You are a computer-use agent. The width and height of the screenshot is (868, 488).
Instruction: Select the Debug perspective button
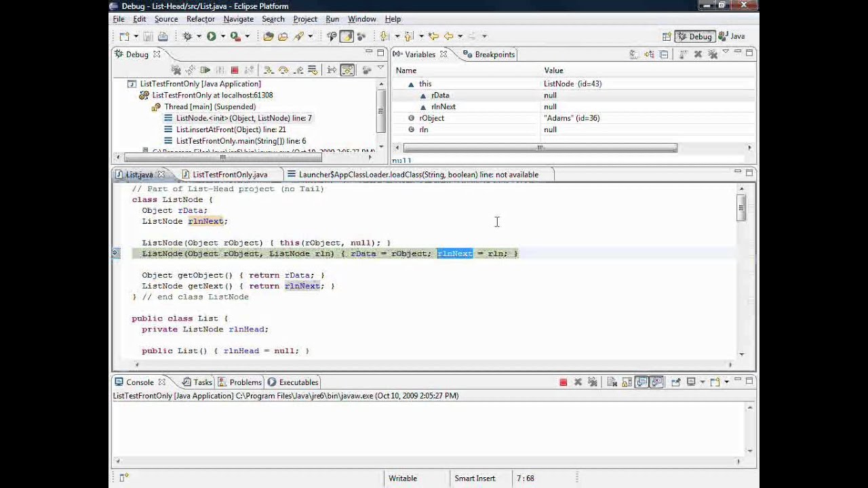[x=694, y=36]
